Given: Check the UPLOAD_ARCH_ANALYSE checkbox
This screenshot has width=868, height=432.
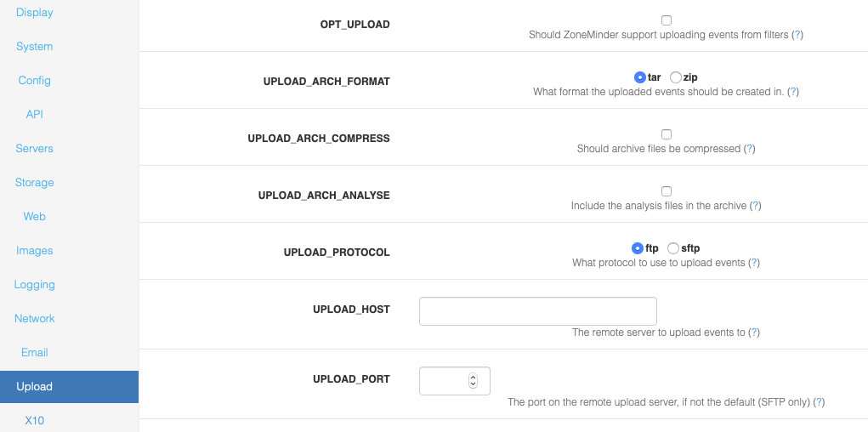Looking at the screenshot, I should click(667, 191).
